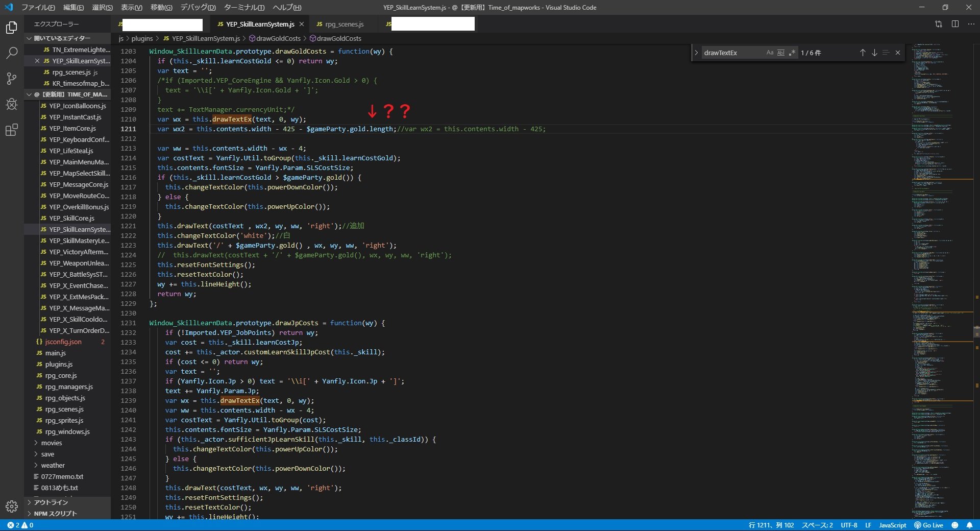Change indentation スペース: 2 setting
The height and width of the screenshot is (531, 980).
817,525
